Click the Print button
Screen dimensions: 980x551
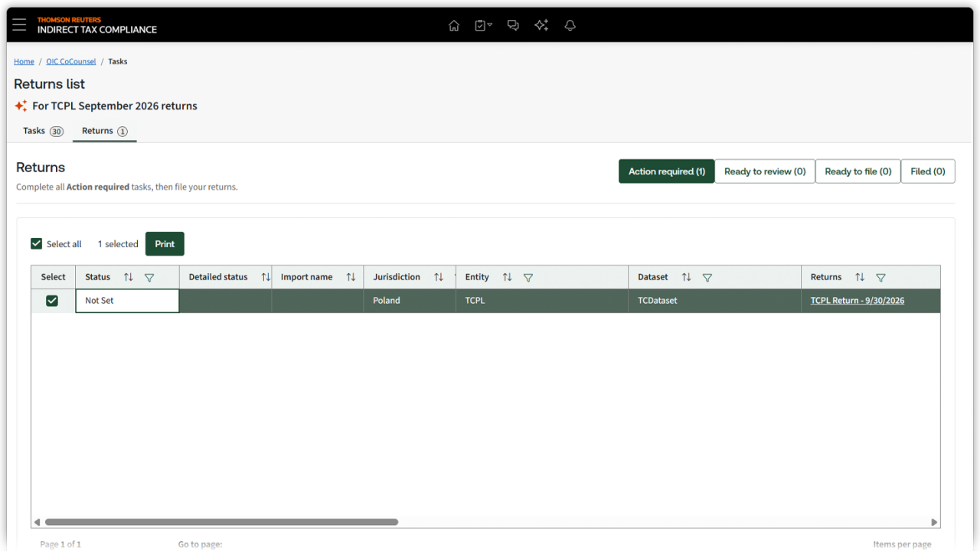[x=165, y=244]
